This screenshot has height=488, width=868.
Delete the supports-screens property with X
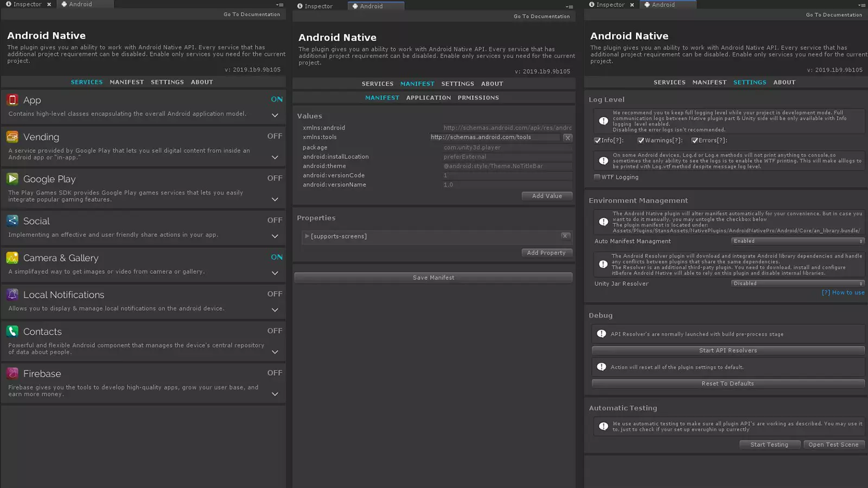[565, 236]
